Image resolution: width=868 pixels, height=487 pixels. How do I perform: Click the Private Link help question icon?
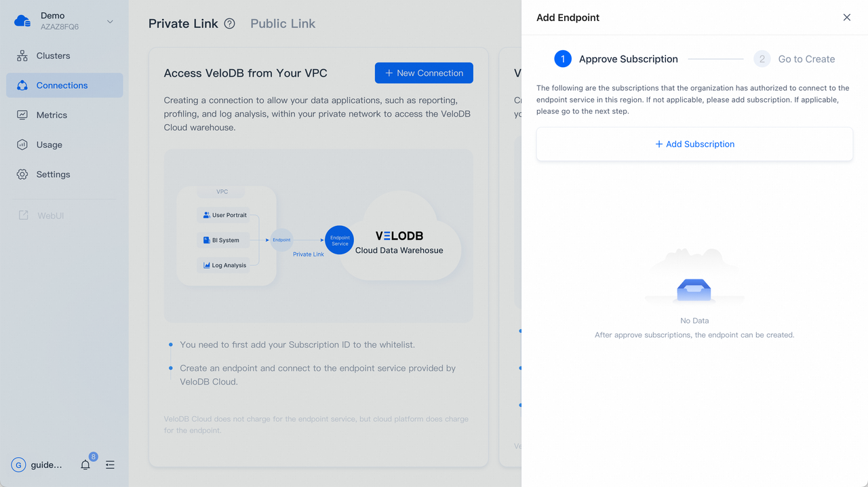point(230,24)
